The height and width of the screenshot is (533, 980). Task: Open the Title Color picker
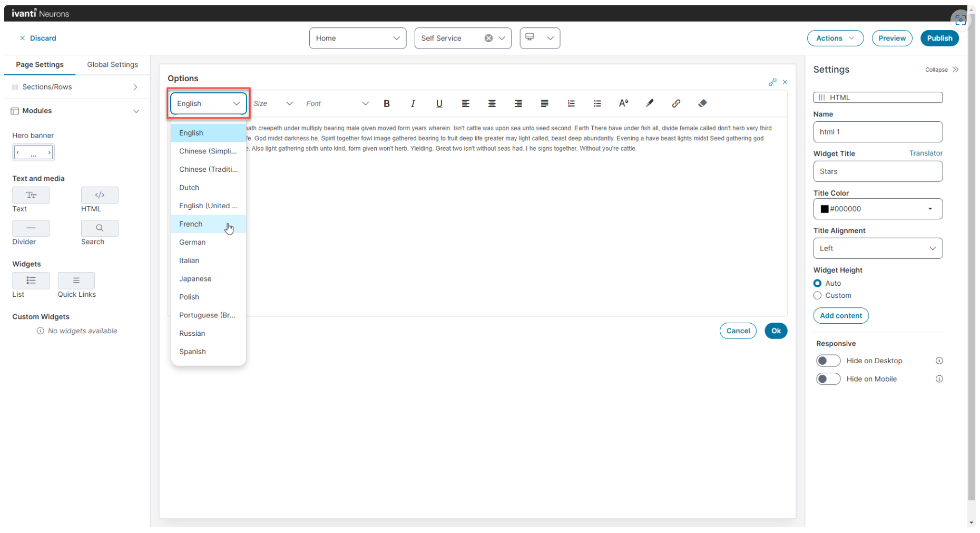click(878, 209)
